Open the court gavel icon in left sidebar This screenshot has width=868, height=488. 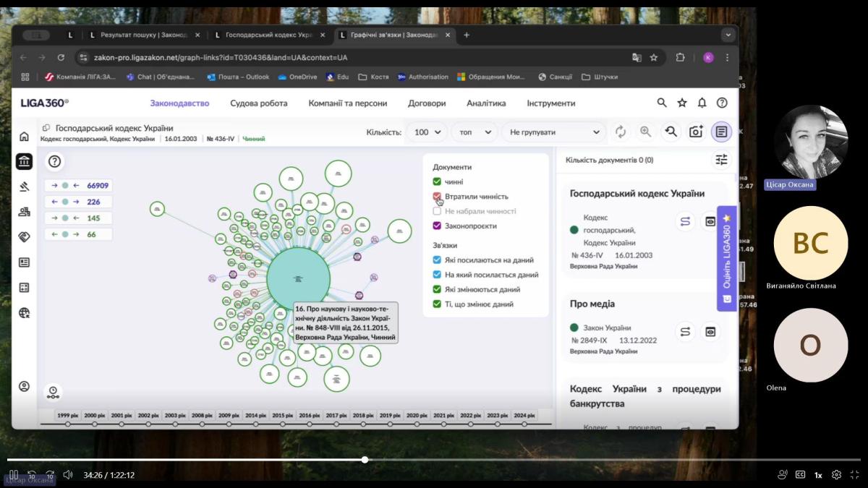point(24,187)
